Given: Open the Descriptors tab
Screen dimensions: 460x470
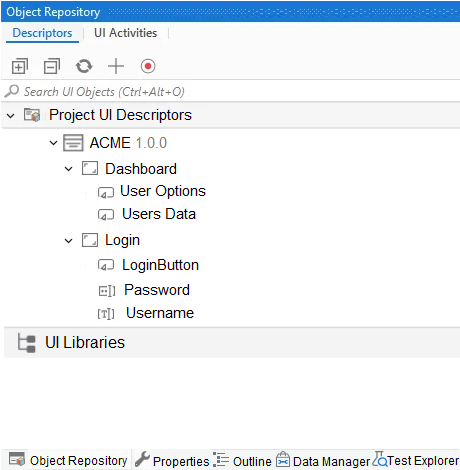Looking at the screenshot, I should point(42,33).
